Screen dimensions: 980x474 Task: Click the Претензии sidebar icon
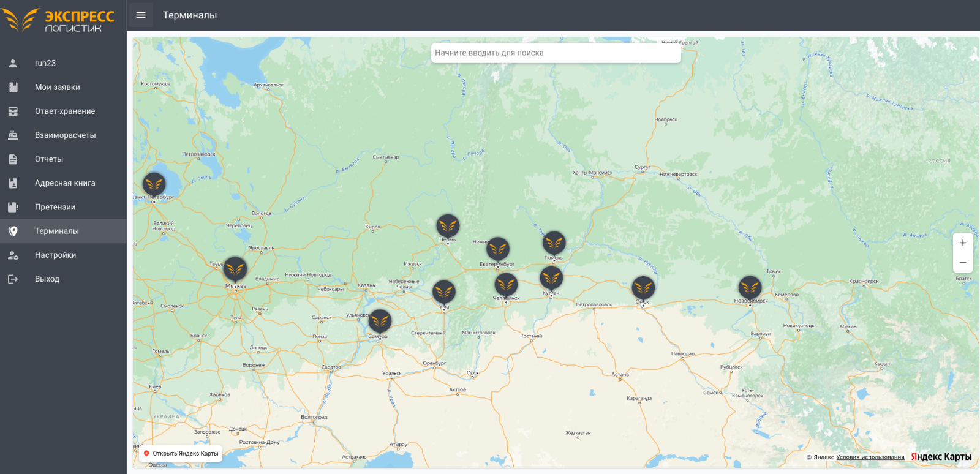[13, 207]
